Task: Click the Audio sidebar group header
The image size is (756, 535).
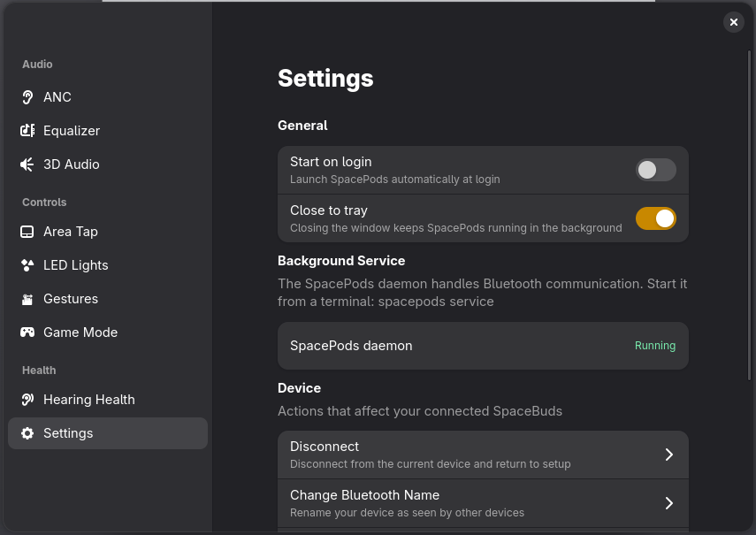Action: [x=37, y=64]
